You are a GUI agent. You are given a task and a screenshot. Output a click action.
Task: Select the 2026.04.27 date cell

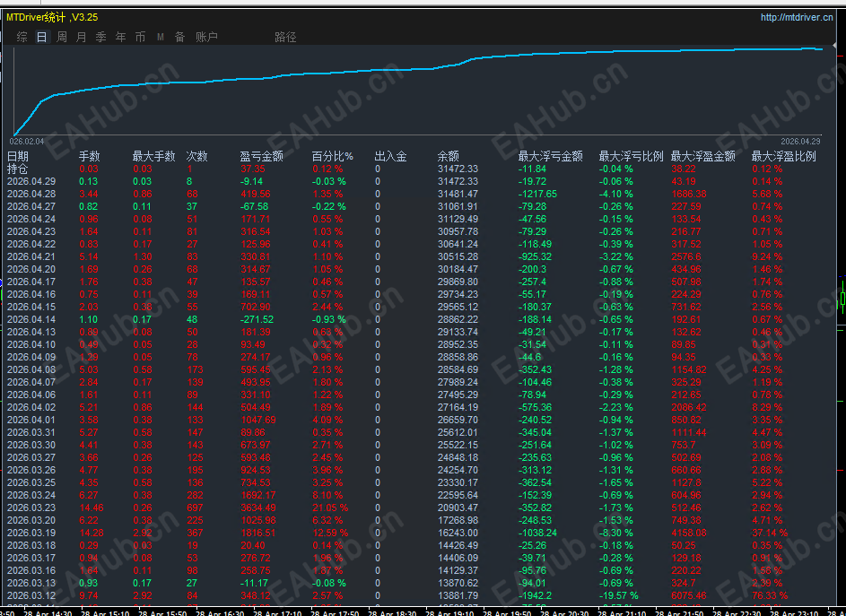click(x=31, y=206)
